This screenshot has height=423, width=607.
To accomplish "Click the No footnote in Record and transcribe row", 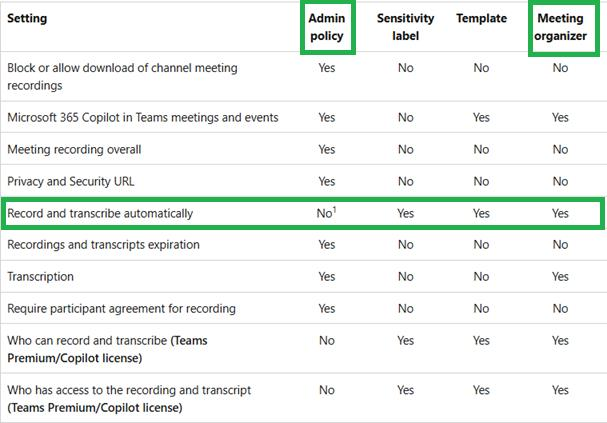I will (326, 213).
